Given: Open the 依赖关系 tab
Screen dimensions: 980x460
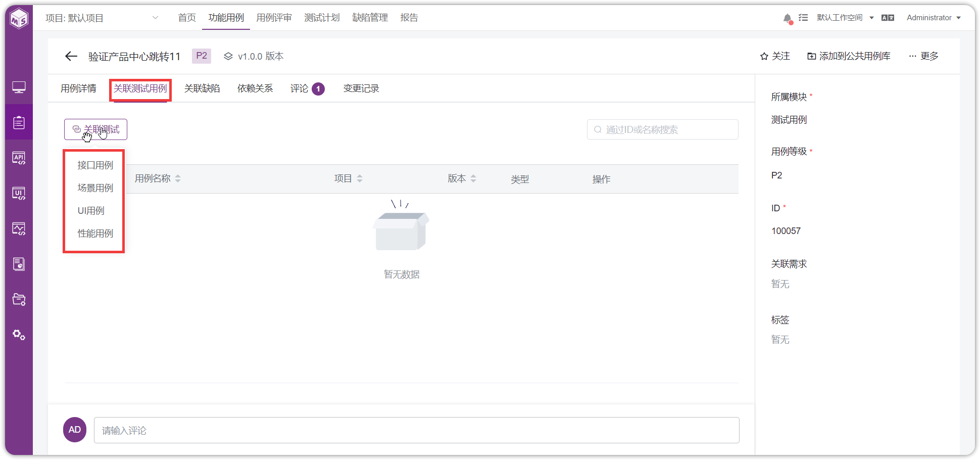Looking at the screenshot, I should pyautogui.click(x=255, y=88).
